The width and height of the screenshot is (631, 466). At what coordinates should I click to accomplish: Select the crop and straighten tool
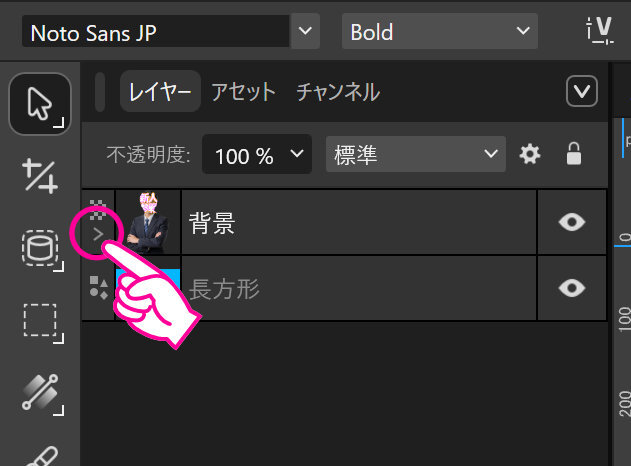[x=39, y=175]
